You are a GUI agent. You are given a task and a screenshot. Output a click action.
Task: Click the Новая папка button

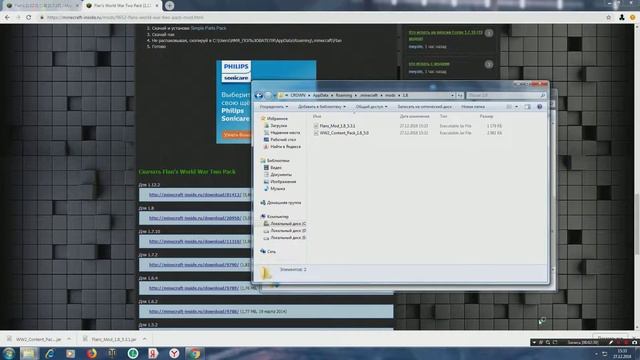pyautogui.click(x=473, y=107)
